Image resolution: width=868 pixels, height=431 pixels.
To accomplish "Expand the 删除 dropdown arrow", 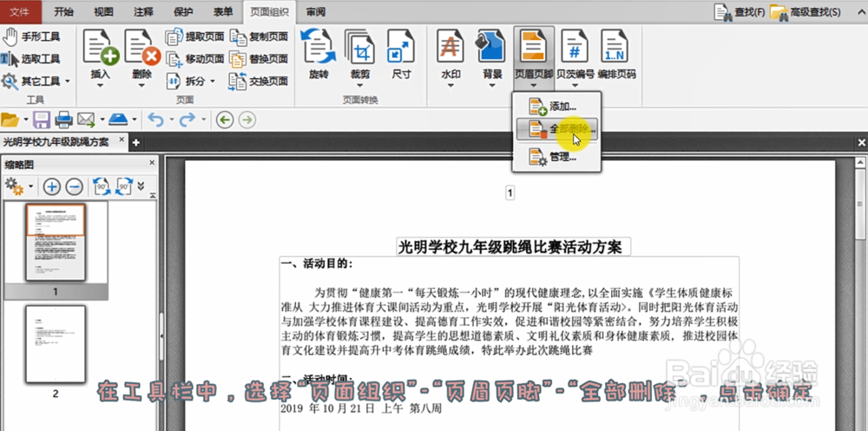I will coord(141,85).
